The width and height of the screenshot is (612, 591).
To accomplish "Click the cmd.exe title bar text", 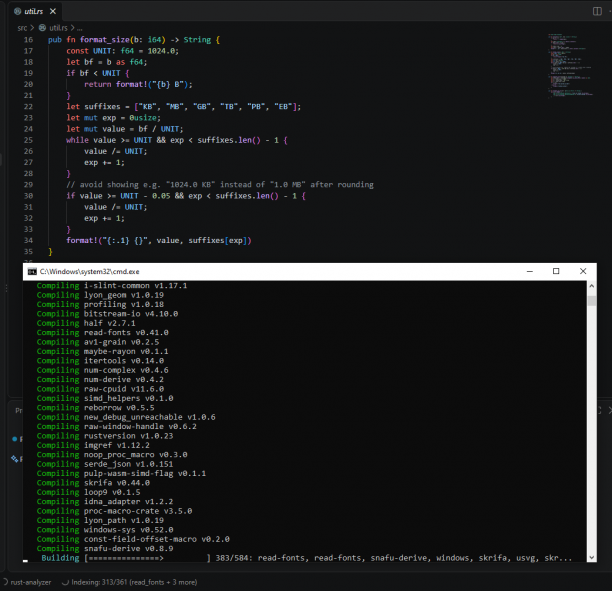I will (89, 272).
